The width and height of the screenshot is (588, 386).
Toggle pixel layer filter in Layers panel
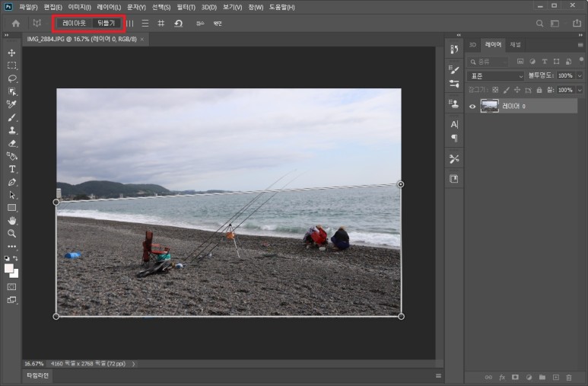(x=520, y=62)
